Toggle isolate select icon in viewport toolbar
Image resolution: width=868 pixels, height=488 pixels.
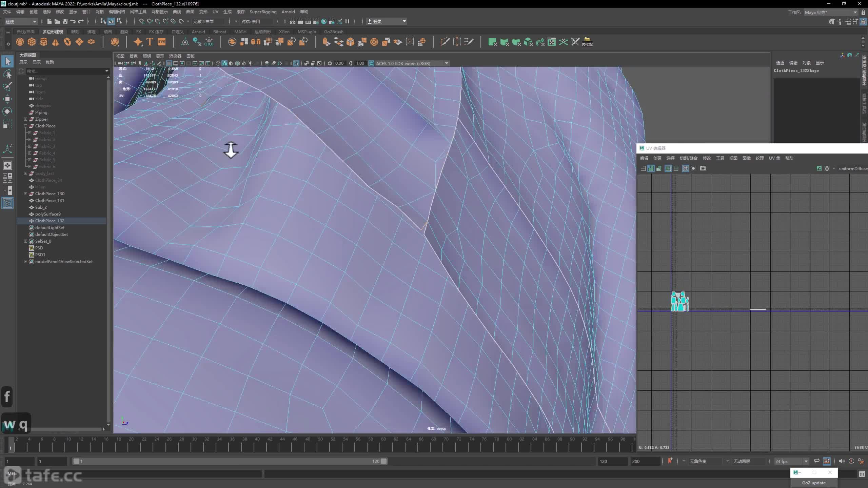pos(296,63)
